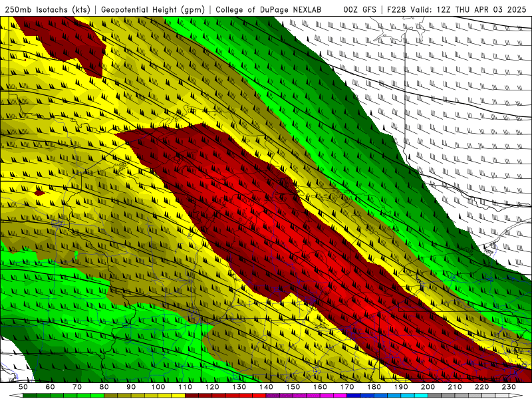Select the bright yellow swatch just before 110 kts

pos(178,396)
